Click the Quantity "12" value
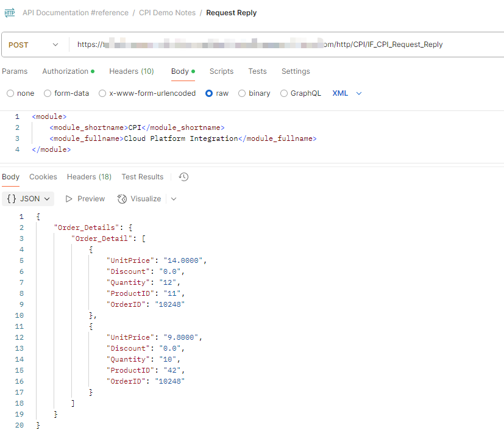 coord(168,282)
